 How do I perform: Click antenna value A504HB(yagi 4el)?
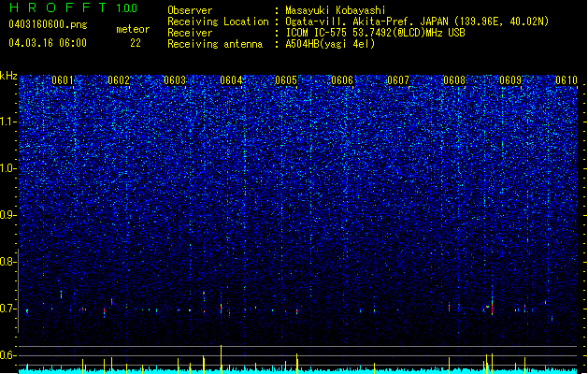coord(330,44)
